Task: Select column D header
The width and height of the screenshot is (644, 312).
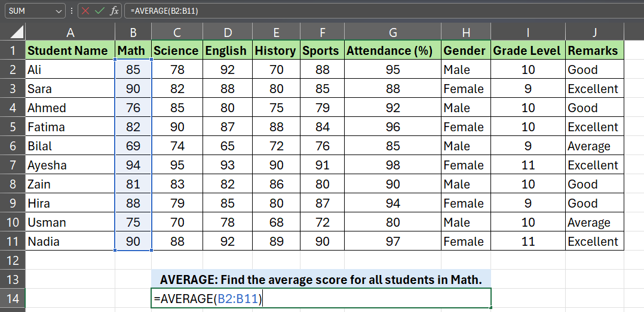Action: click(x=228, y=32)
